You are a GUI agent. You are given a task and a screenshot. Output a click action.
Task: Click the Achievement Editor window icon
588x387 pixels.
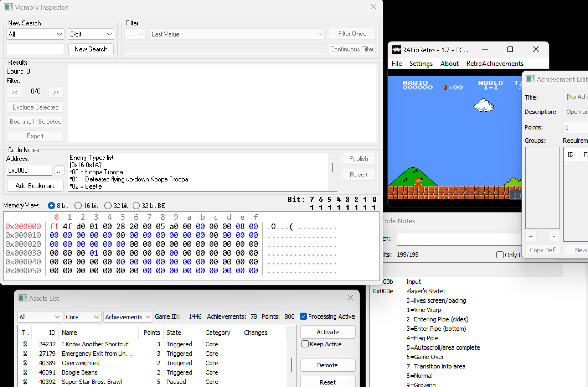(530, 79)
